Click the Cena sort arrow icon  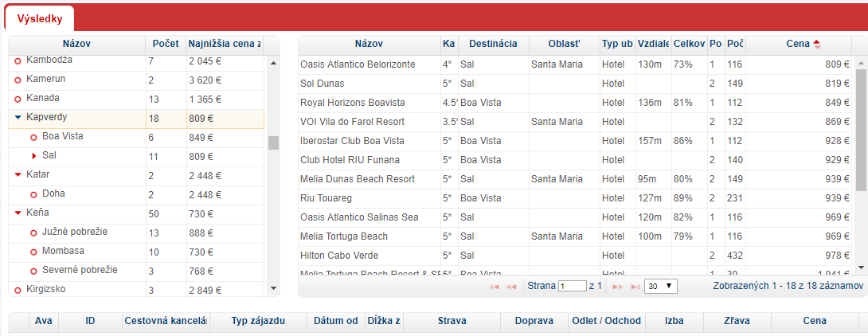pos(817,45)
